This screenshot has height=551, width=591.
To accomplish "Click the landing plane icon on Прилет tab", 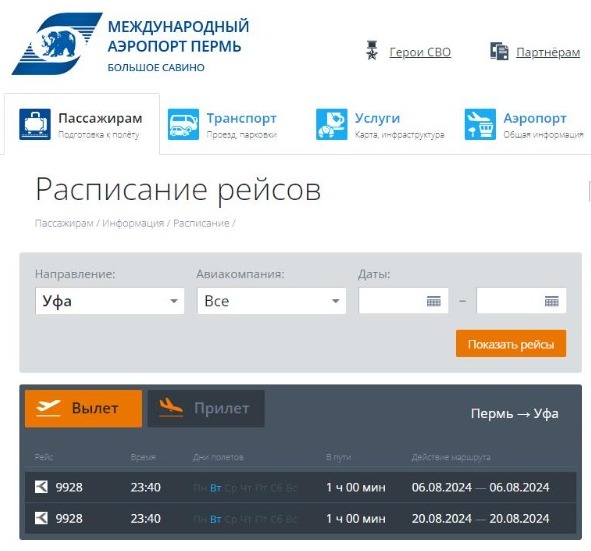I will click(171, 408).
